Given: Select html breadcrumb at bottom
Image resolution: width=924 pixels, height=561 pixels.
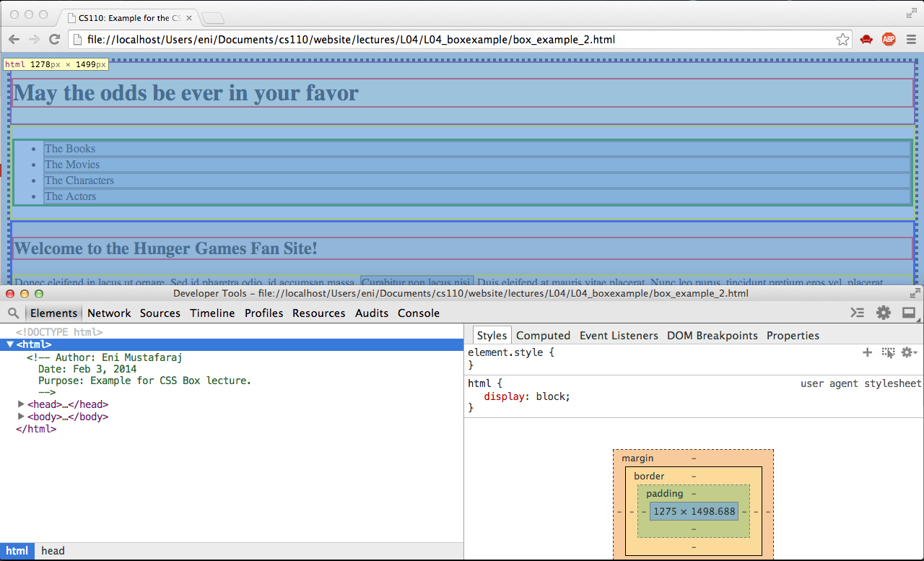Looking at the screenshot, I should click(x=17, y=551).
